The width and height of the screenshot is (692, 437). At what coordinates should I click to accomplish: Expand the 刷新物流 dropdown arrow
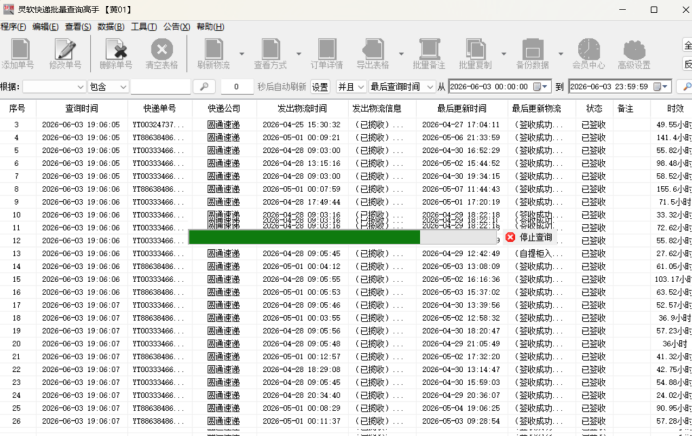(x=242, y=54)
